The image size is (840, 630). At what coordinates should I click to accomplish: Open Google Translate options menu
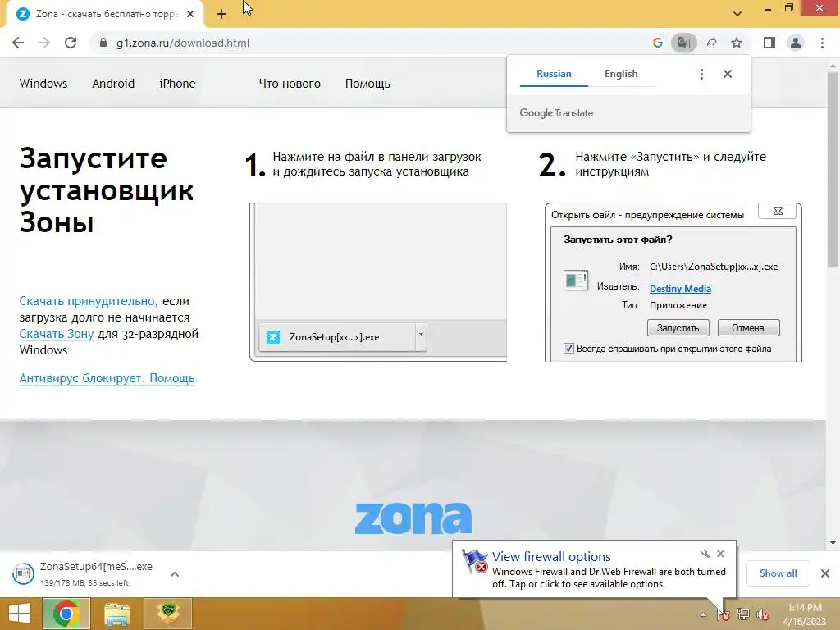(701, 74)
